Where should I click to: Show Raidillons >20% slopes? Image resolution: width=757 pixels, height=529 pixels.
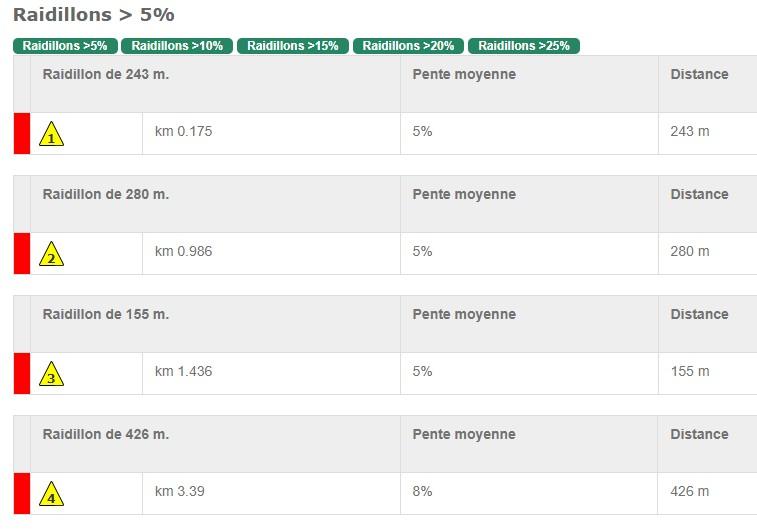point(408,46)
